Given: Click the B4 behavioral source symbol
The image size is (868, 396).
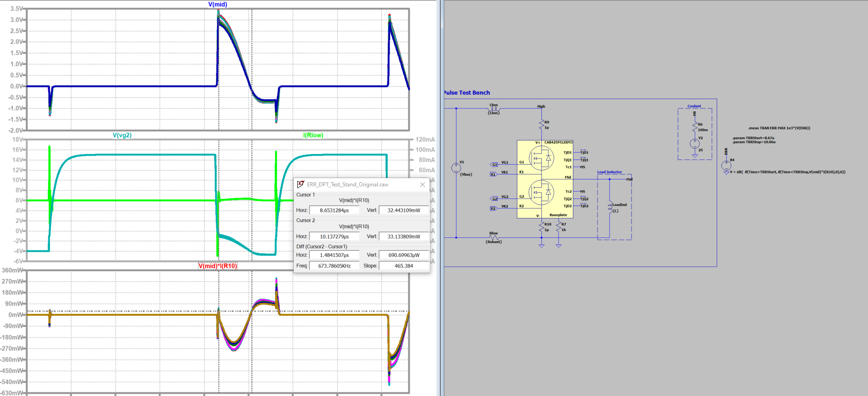Looking at the screenshot, I should [727, 166].
